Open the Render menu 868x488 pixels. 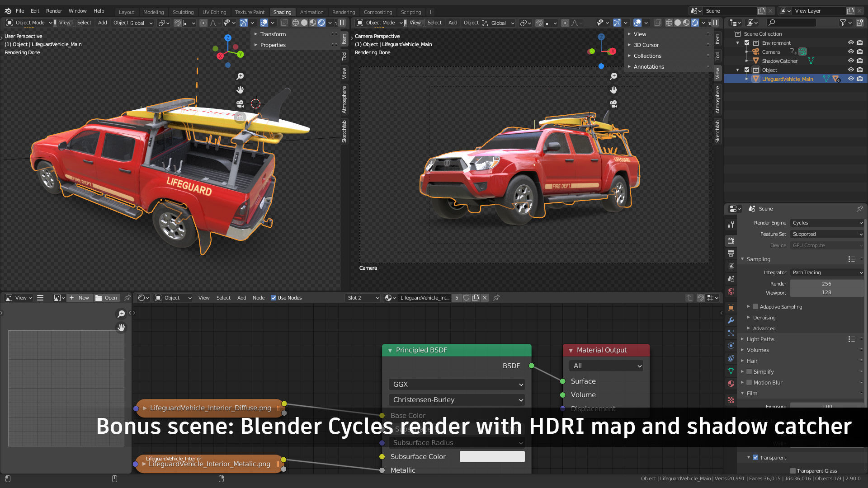point(54,11)
